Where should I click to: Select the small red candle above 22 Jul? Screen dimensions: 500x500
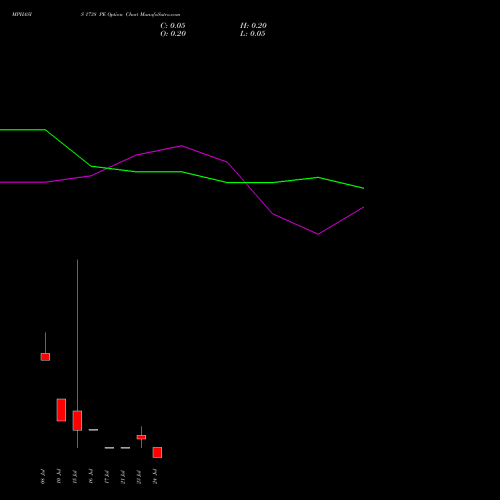(x=141, y=437)
